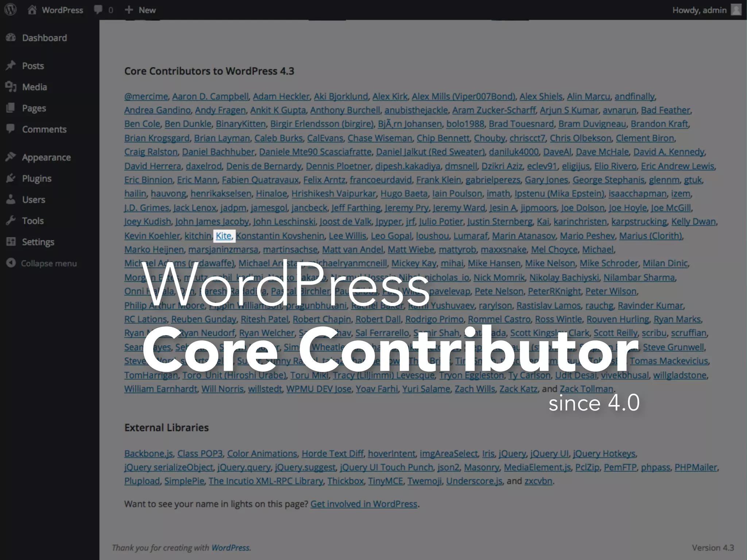747x560 pixels.
Task: Click the Nikolay Bachiyski link
Action: click(564, 278)
